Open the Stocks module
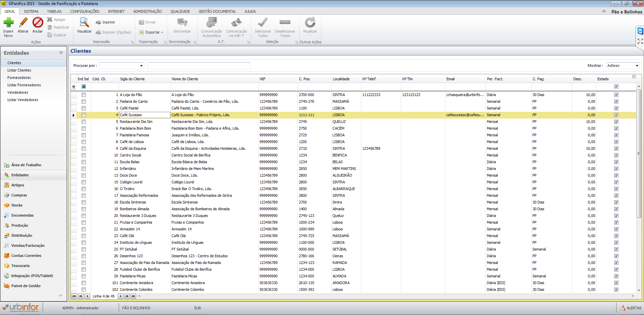Viewport: 644px width, 315px height. click(34, 205)
